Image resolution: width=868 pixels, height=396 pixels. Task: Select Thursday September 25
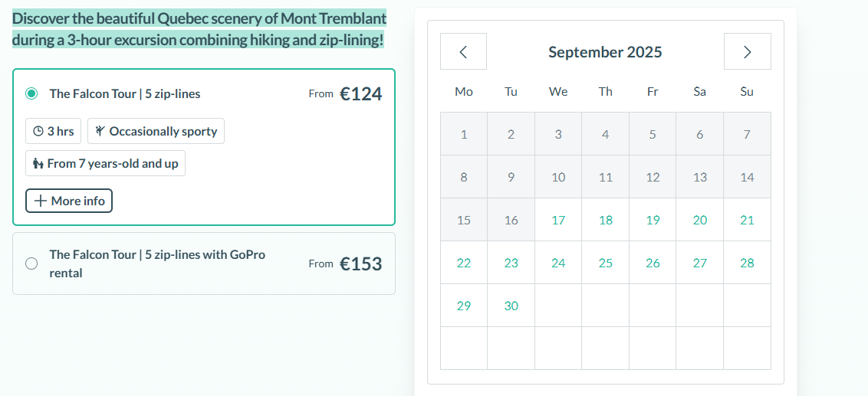point(606,263)
